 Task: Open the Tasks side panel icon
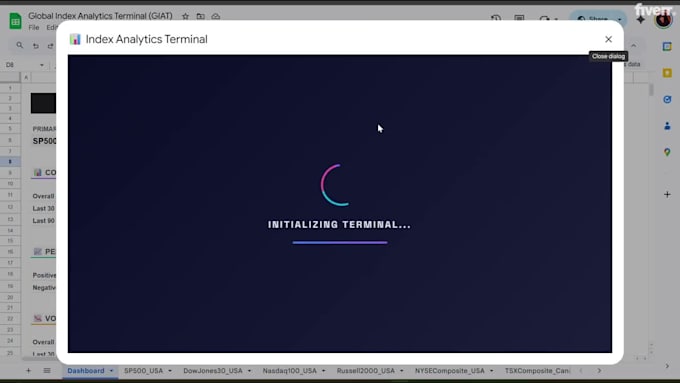pos(667,99)
